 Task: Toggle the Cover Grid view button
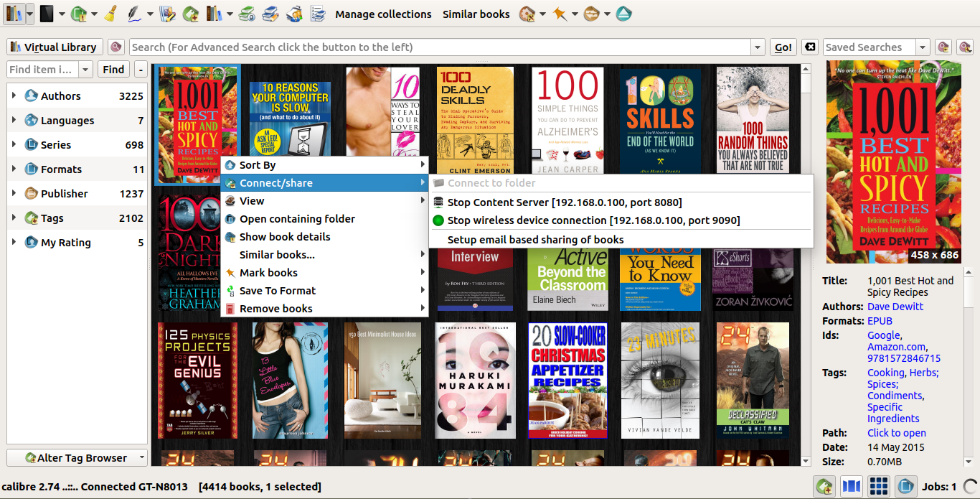click(878, 487)
